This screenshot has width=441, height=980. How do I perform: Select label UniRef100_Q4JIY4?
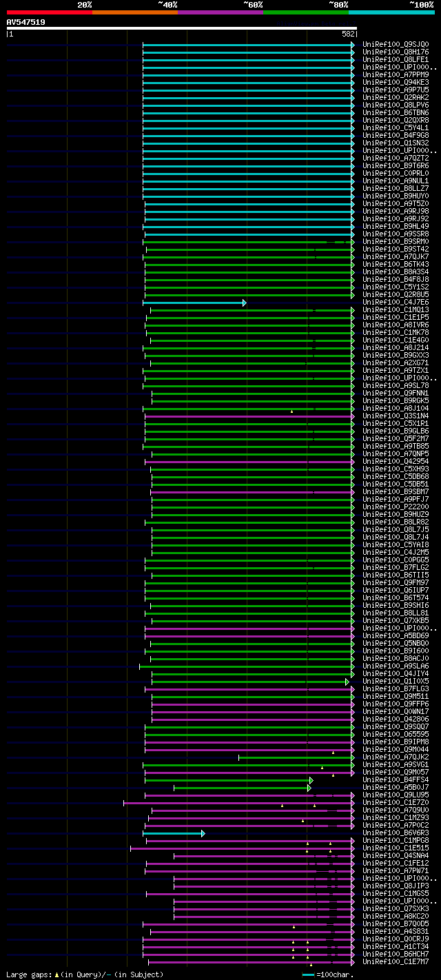(x=396, y=673)
